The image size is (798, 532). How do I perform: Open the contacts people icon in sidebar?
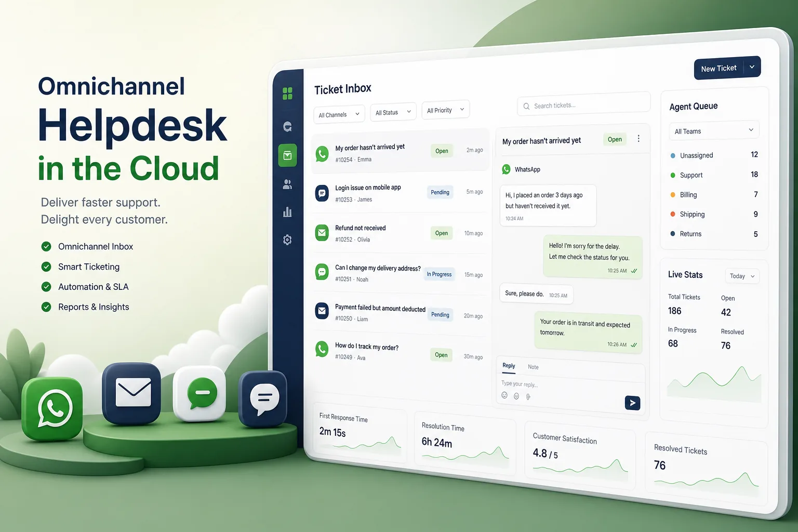point(287,184)
